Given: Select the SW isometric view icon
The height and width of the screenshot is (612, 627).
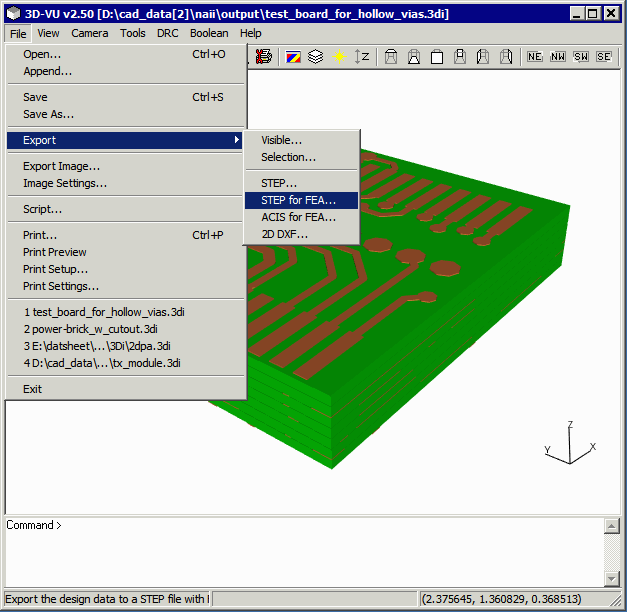Looking at the screenshot, I should [x=581, y=57].
